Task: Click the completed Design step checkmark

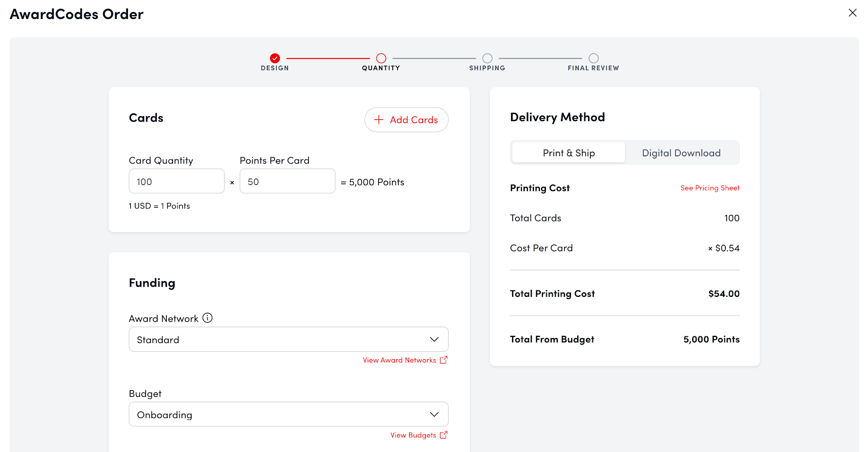Action: 275,58
